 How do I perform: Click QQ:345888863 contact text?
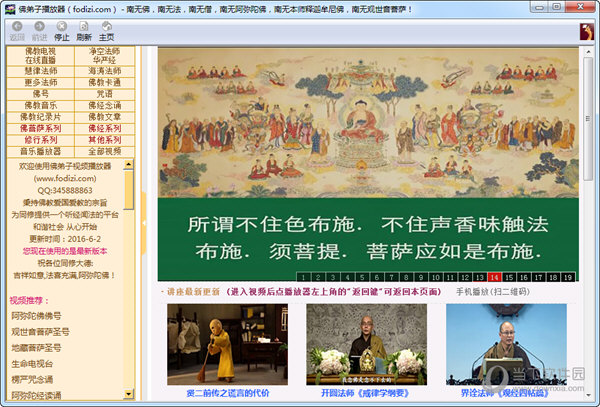click(x=65, y=190)
